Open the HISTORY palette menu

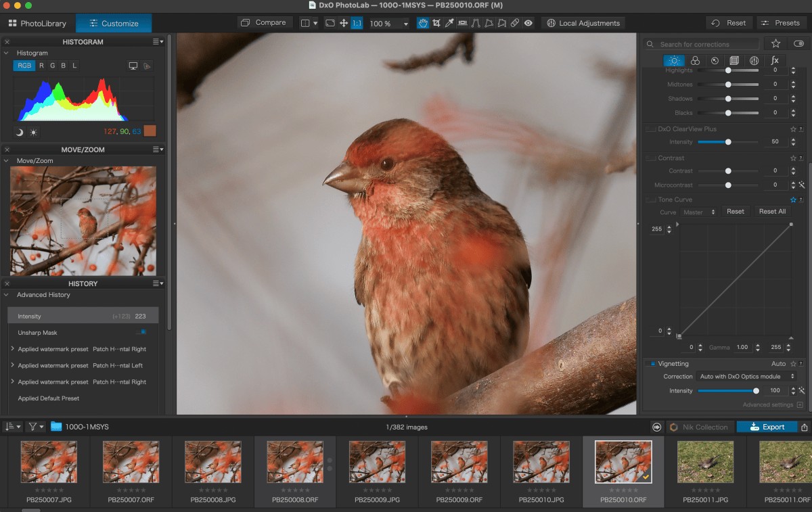158,283
